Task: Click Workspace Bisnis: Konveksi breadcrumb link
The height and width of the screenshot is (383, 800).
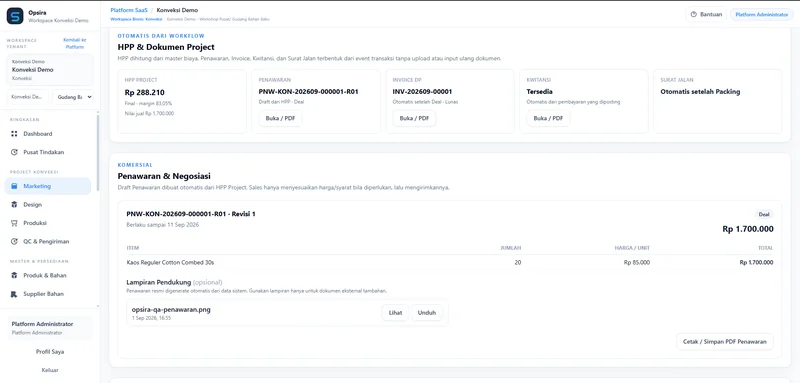Action: [136, 19]
